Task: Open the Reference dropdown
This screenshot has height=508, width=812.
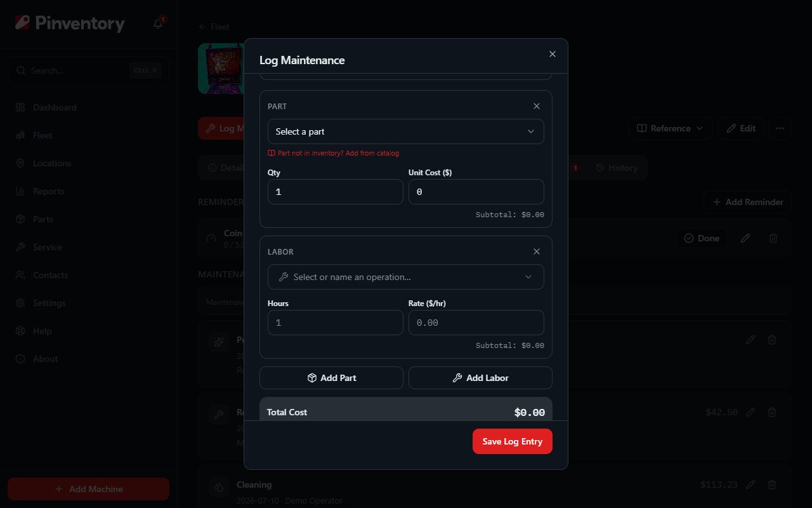Action: coord(671,128)
